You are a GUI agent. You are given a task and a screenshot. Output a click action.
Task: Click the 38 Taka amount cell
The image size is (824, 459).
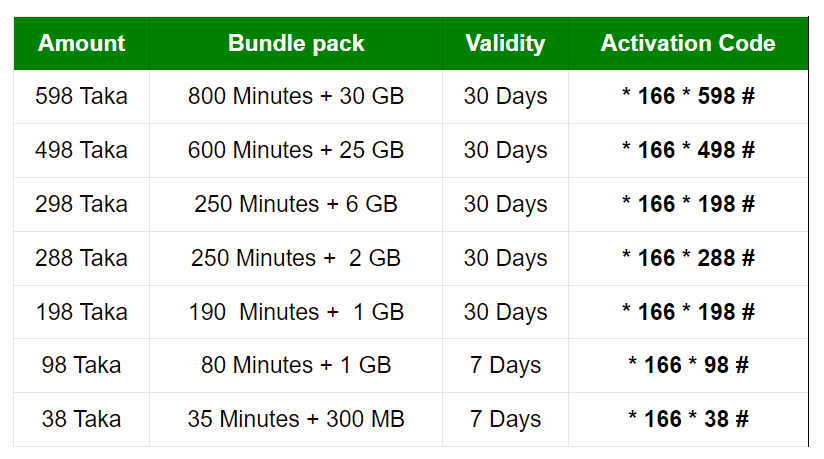click(x=81, y=420)
